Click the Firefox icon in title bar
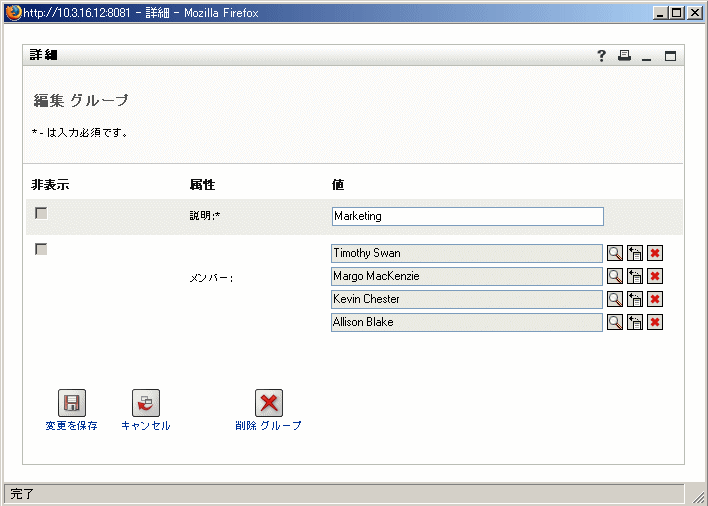 point(13,12)
